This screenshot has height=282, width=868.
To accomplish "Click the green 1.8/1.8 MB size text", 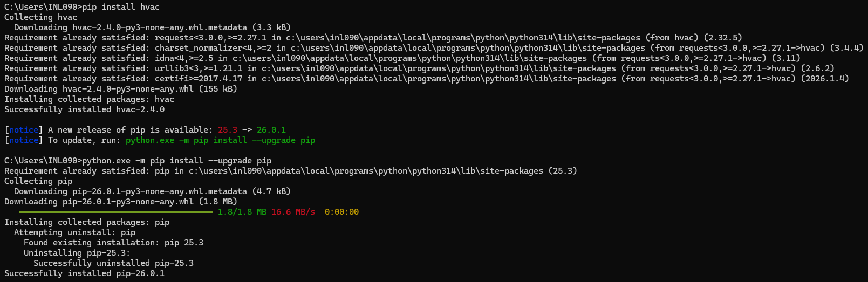I will click(242, 212).
